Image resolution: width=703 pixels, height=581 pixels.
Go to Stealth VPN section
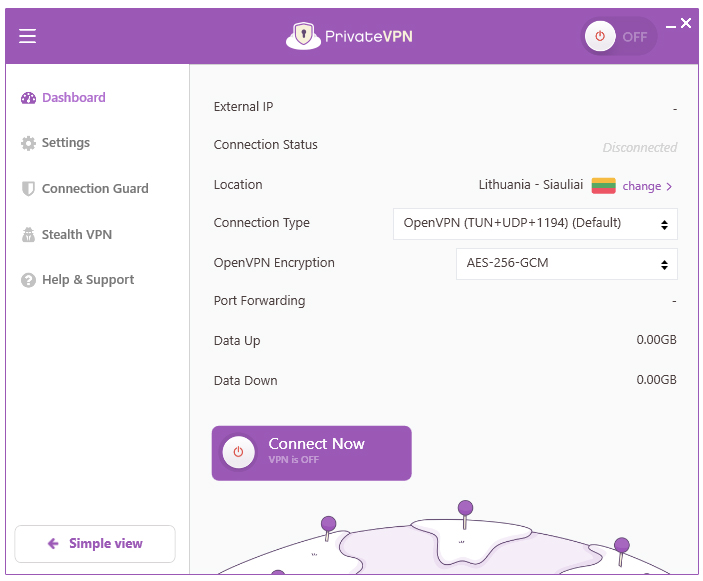76,235
